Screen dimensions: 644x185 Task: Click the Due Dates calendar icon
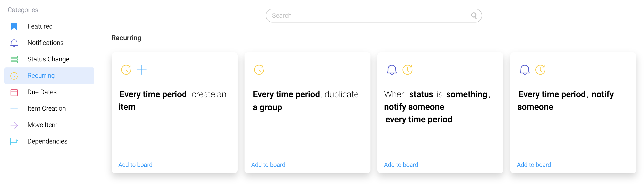(x=14, y=92)
